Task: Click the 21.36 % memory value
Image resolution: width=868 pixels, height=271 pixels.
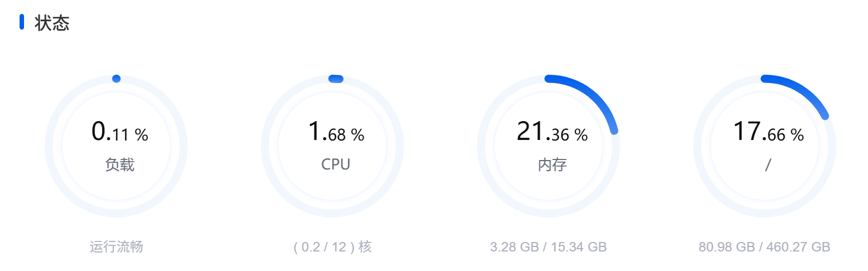Action: [552, 132]
